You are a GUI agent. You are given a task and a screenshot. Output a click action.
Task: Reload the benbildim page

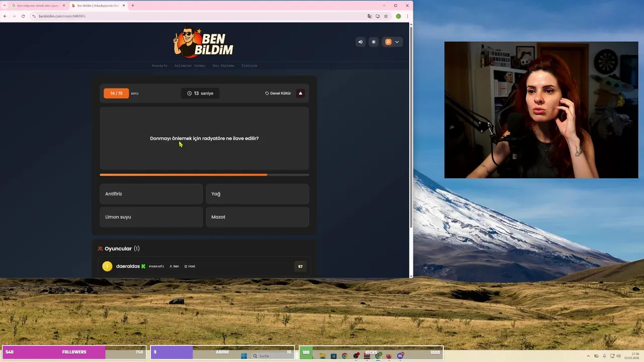pos(23,16)
